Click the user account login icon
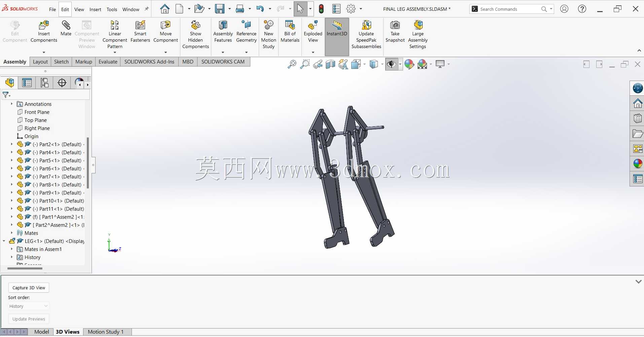This screenshot has height=337, width=644. 564,9
